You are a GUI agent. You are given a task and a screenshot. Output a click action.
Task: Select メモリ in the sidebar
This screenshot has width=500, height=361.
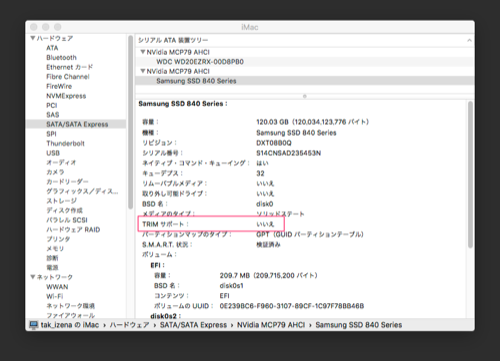coord(55,249)
